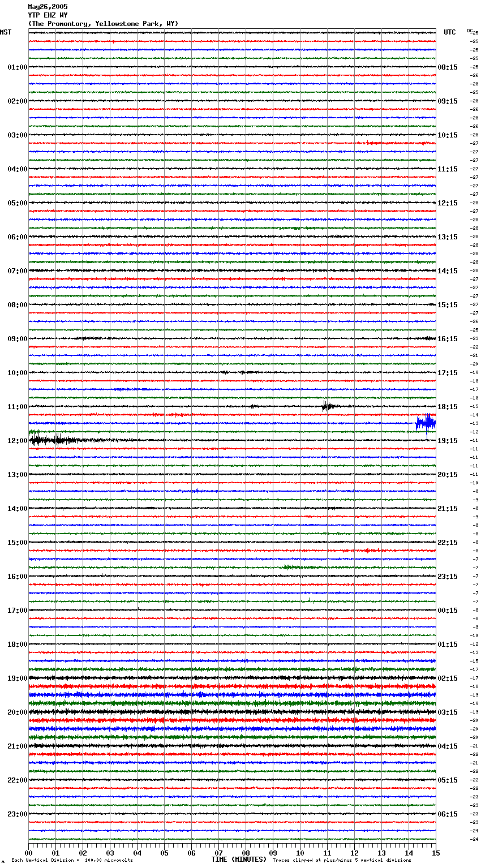This screenshot has height=868, width=481.
Task: Click the "DC" offset column header
Action: [469, 31]
